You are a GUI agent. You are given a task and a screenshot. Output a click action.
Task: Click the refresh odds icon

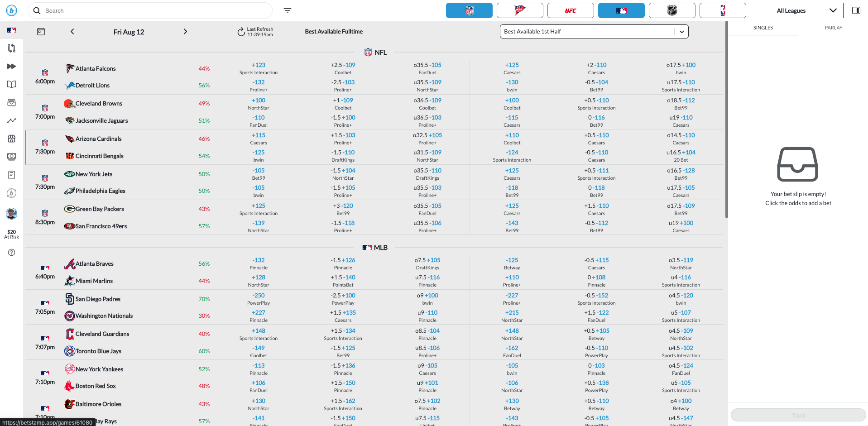click(x=241, y=32)
